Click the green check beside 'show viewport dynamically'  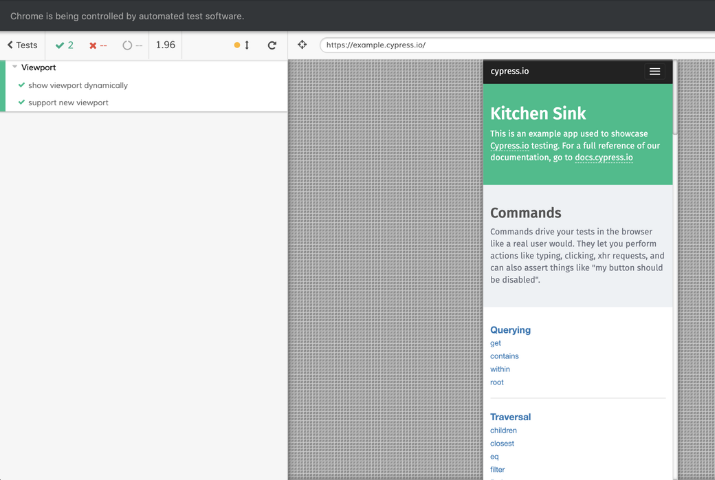[x=21, y=85]
